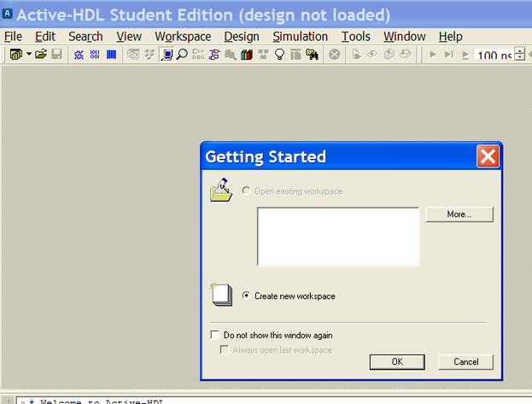The height and width of the screenshot is (404, 532).
Task: Click the open folder toolbar icon
Action: [41, 55]
